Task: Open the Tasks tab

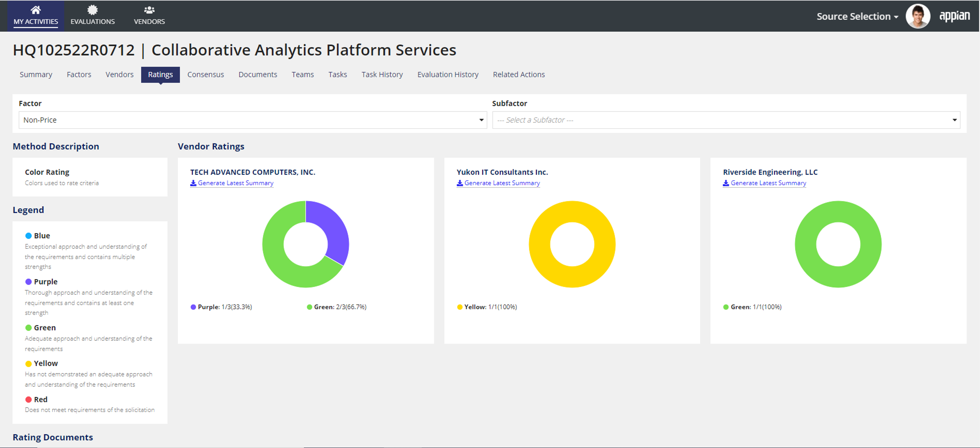Action: point(337,75)
